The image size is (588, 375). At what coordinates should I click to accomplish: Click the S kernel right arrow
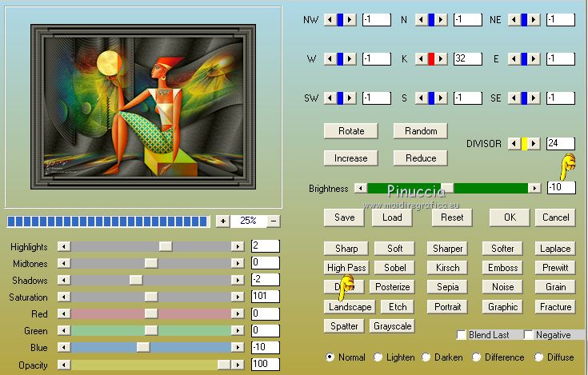click(x=441, y=98)
